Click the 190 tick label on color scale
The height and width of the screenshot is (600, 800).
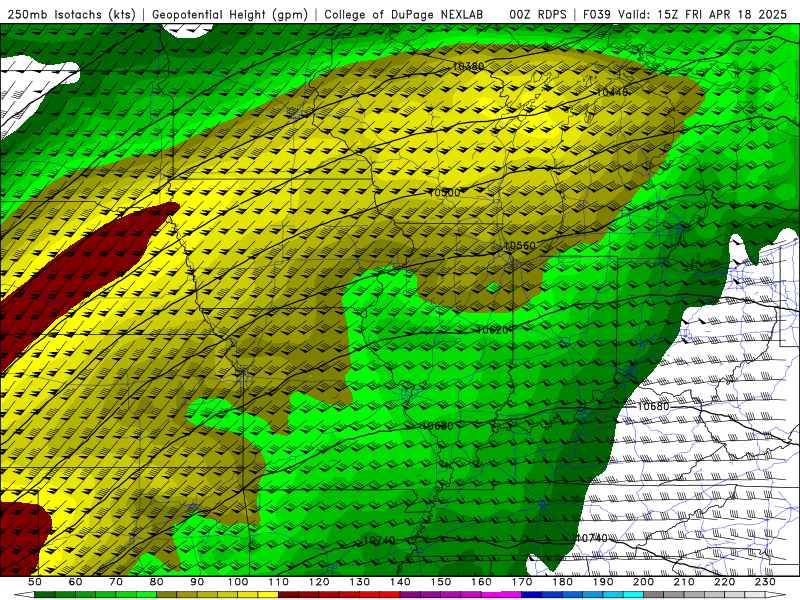tap(603, 582)
